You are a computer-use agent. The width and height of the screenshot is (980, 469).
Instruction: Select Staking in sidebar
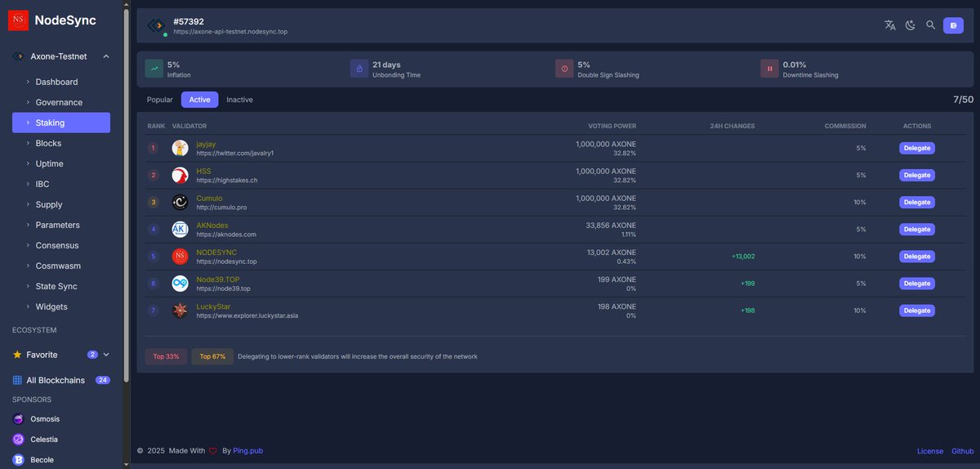(61, 123)
